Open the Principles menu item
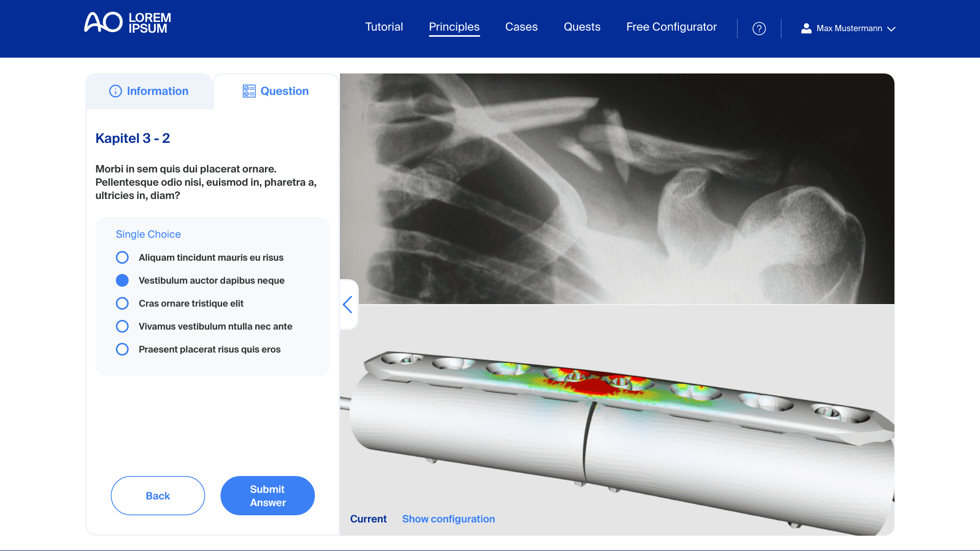The image size is (980, 551). (x=454, y=27)
